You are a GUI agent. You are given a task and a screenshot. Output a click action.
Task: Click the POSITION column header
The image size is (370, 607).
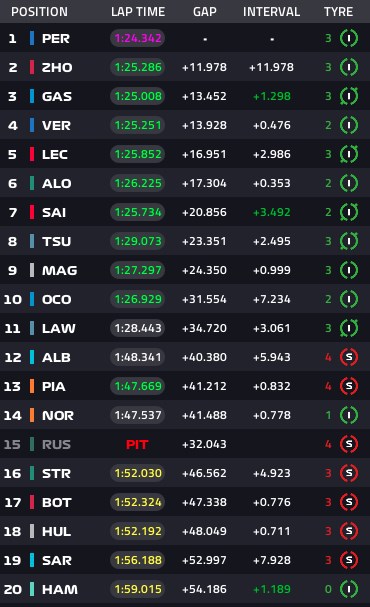tap(39, 12)
